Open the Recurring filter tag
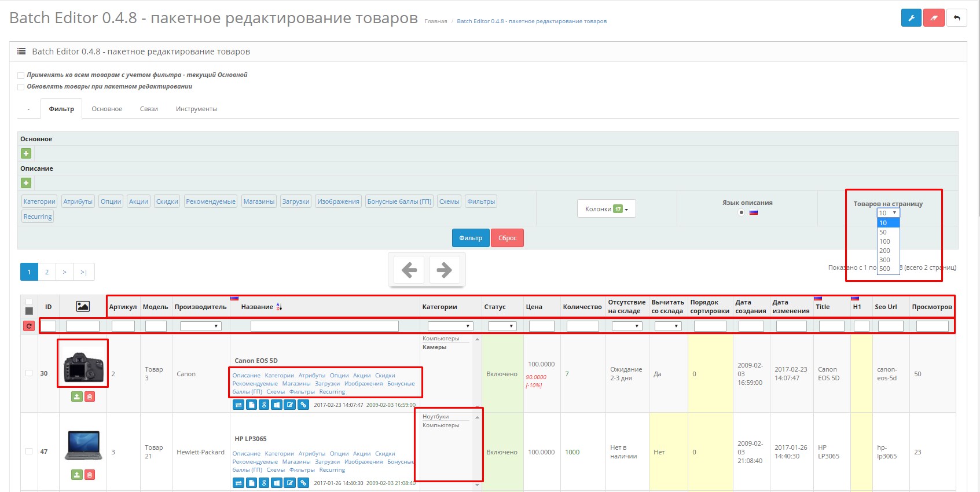 pyautogui.click(x=38, y=216)
